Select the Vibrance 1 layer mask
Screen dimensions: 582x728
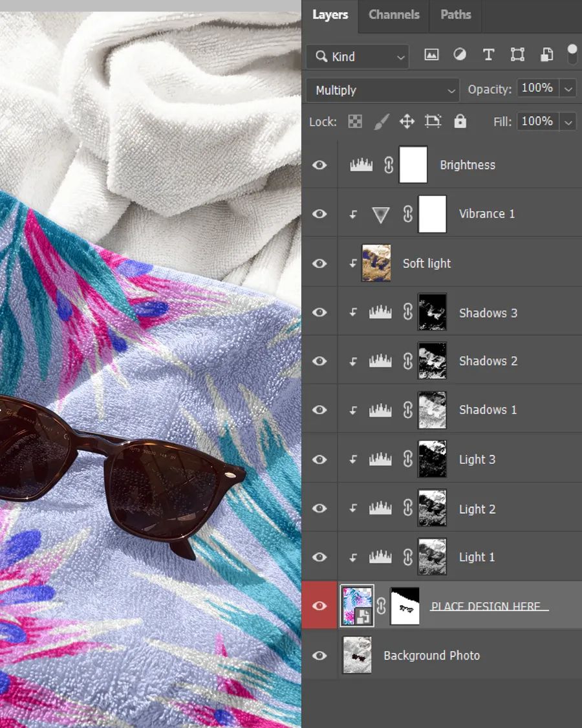coord(432,214)
